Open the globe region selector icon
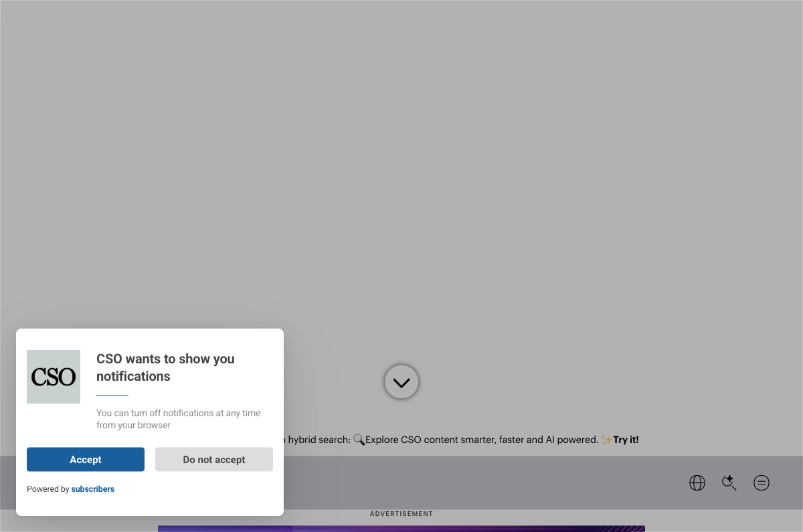The image size is (803, 532). pyautogui.click(x=697, y=482)
